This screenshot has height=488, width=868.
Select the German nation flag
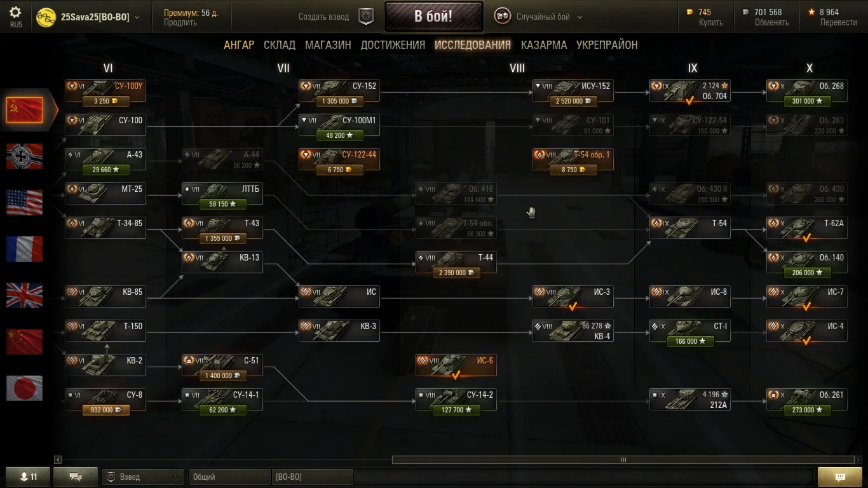tap(25, 156)
